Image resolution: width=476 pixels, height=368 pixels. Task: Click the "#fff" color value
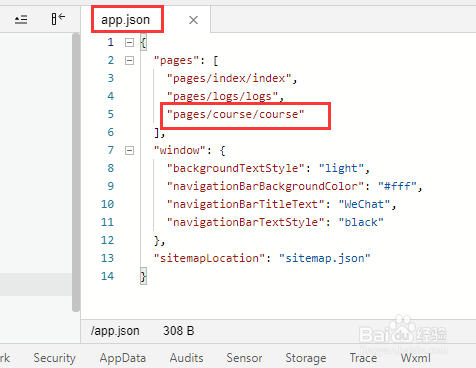[397, 186]
